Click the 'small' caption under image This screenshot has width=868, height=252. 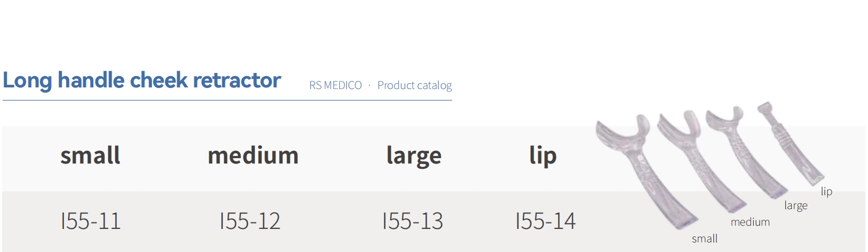coord(704,239)
